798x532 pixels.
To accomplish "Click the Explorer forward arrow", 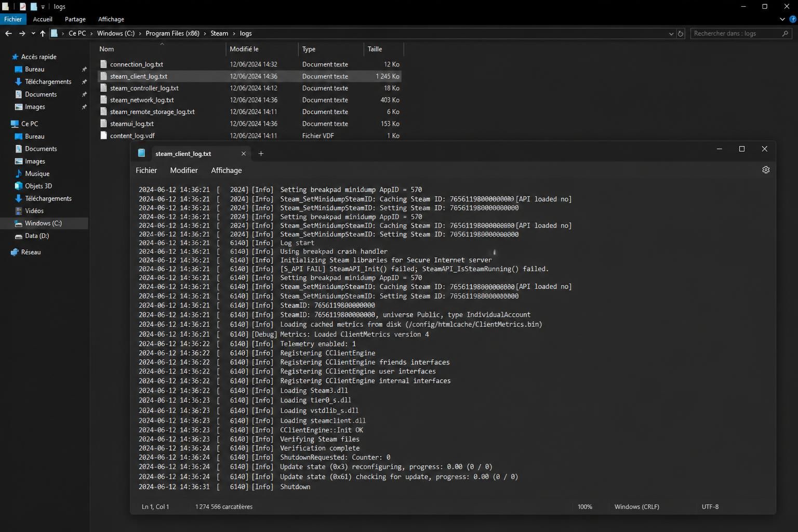I will pos(22,33).
